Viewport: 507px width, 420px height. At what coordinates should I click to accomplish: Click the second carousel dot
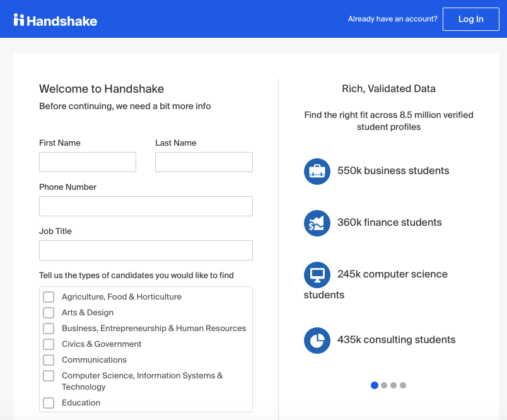coord(384,385)
